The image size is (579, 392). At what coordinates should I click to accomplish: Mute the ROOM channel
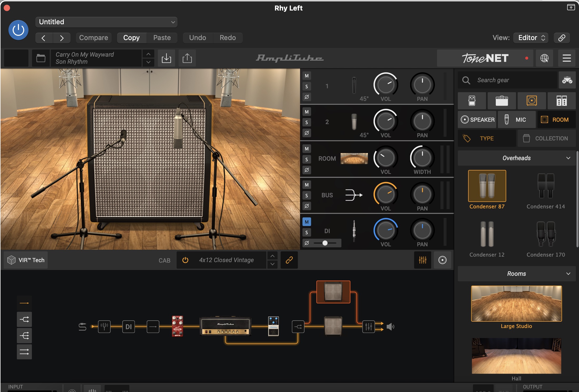coord(307,149)
